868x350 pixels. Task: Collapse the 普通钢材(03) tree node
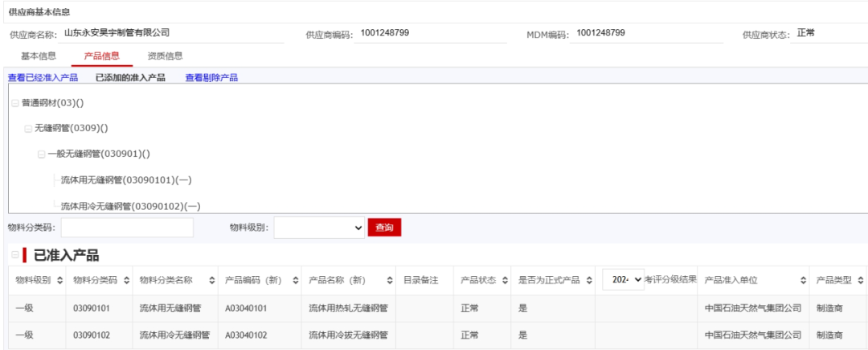[x=15, y=104]
